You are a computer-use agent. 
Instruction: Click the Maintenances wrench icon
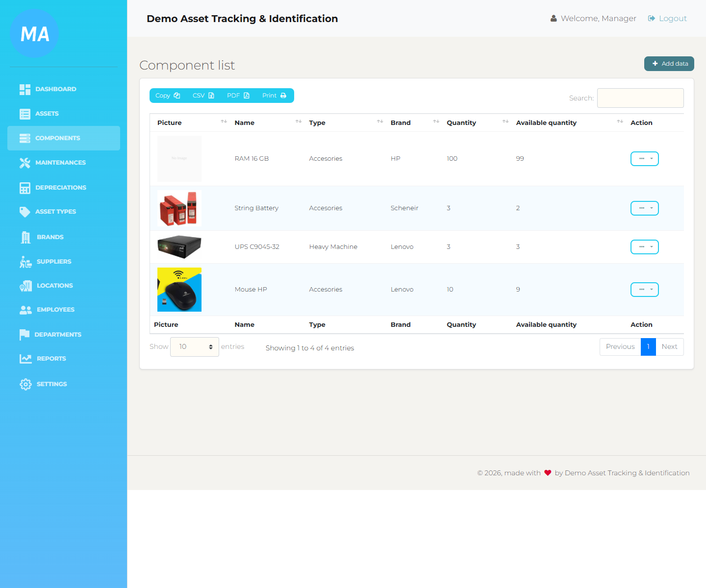[25, 163]
